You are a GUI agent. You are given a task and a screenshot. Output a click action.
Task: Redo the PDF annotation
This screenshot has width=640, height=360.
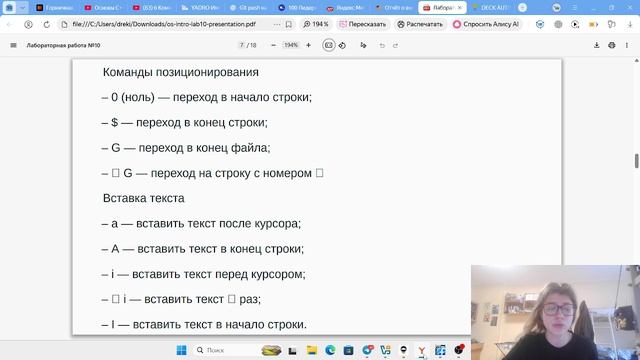click(x=395, y=45)
